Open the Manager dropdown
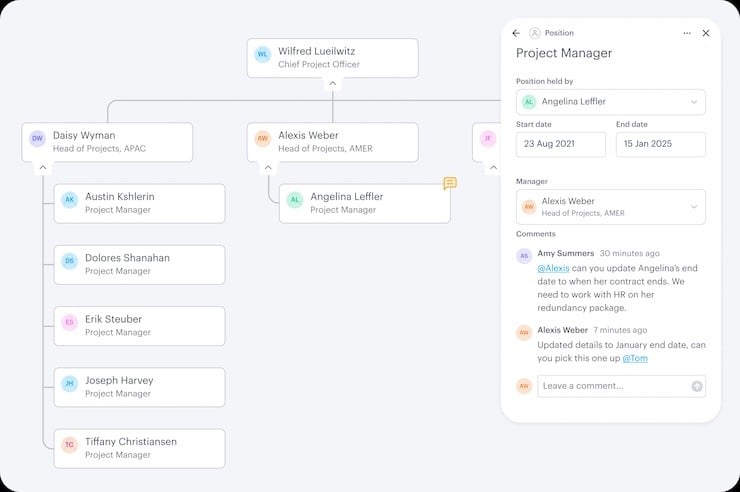 pos(611,207)
